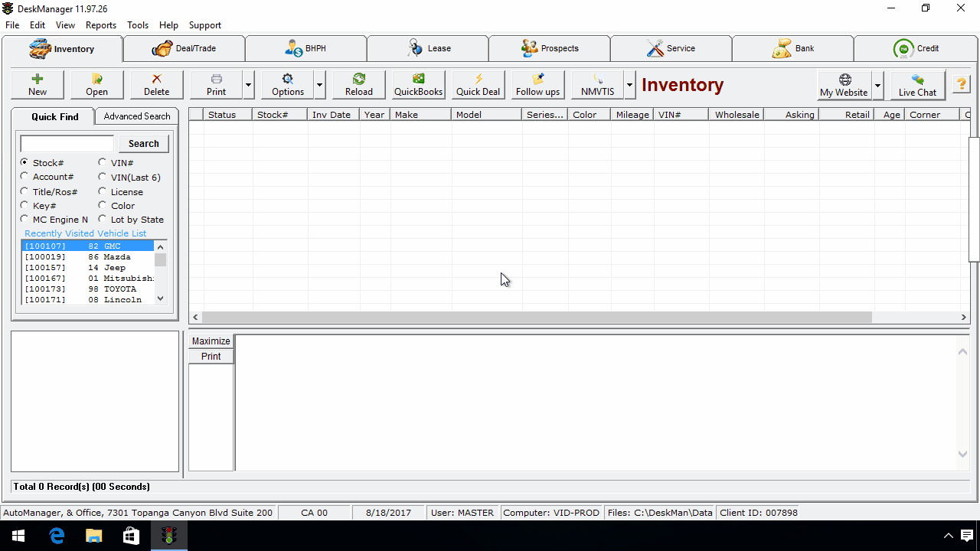Open QuickBooks integration from the toolbar
Image resolution: width=980 pixels, height=551 pixels.
[417, 84]
